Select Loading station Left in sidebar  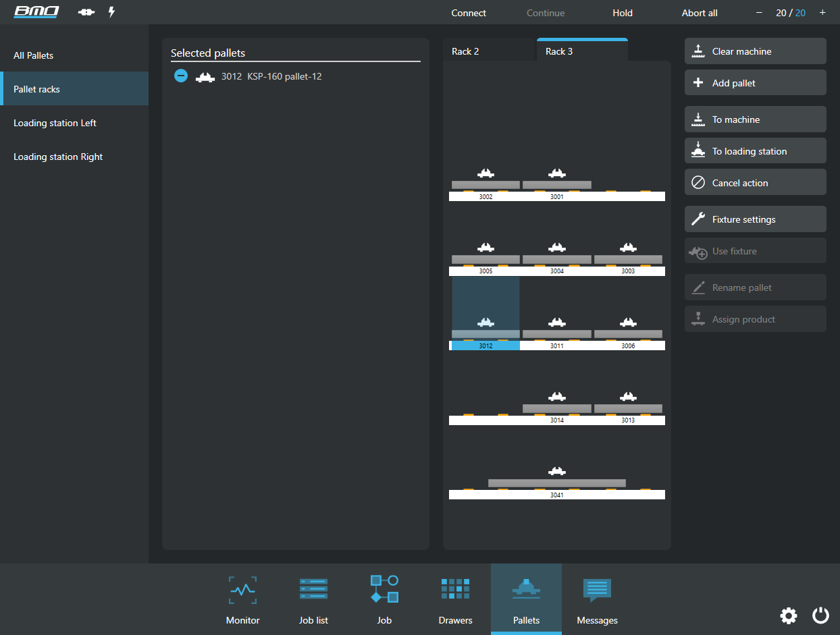(x=55, y=123)
